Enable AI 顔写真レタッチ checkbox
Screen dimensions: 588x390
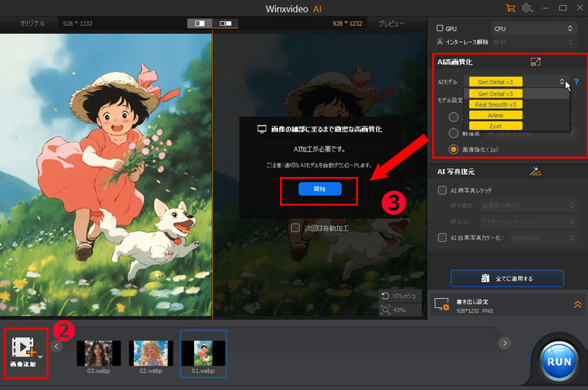pyautogui.click(x=442, y=190)
